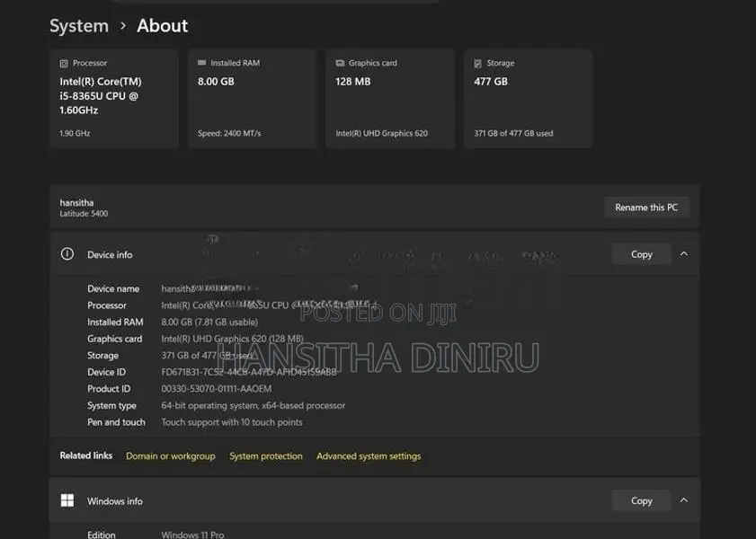
Task: Copy the Windows info details
Action: [641, 500]
